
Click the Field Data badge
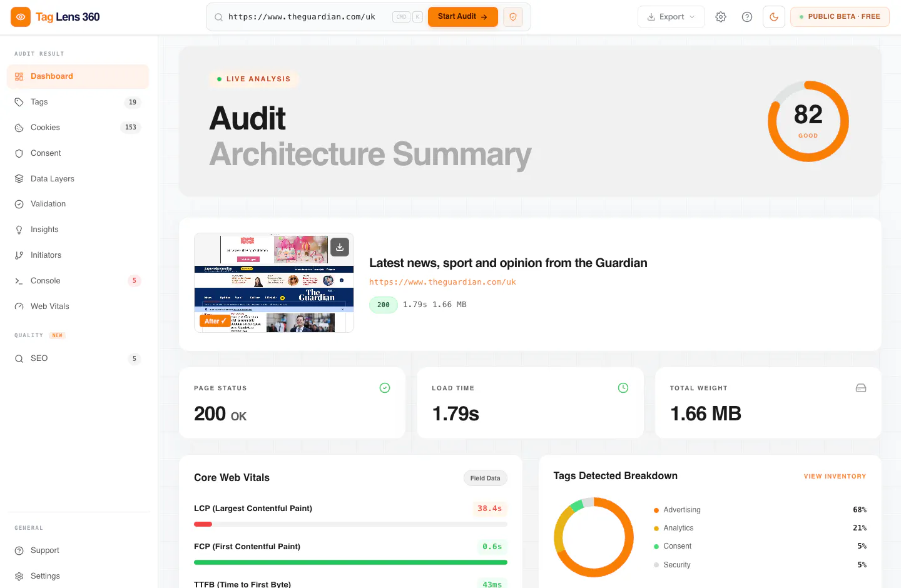click(x=485, y=478)
